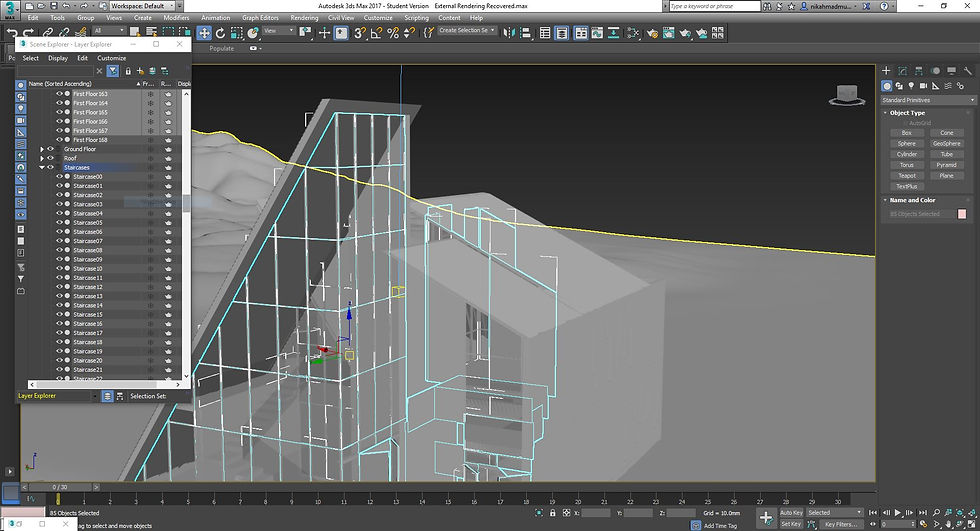980x531 pixels.
Task: Open Workspace: Default dropdown
Action: click(x=142, y=6)
